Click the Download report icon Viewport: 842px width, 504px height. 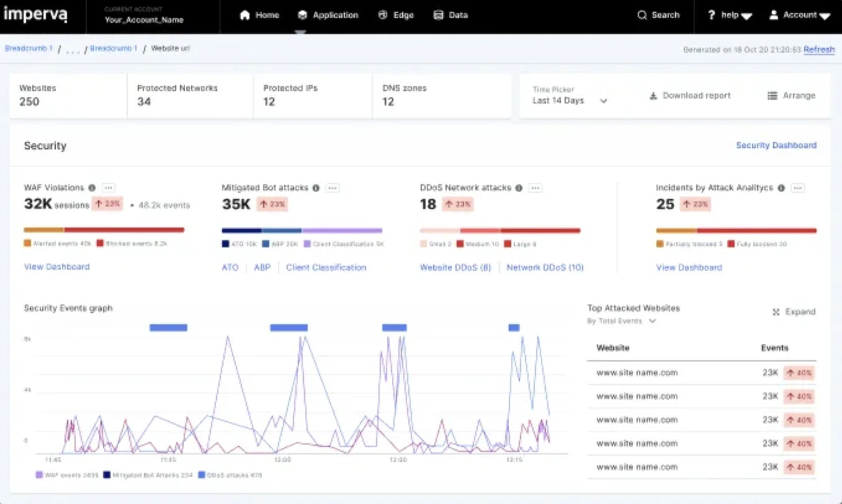click(x=652, y=95)
